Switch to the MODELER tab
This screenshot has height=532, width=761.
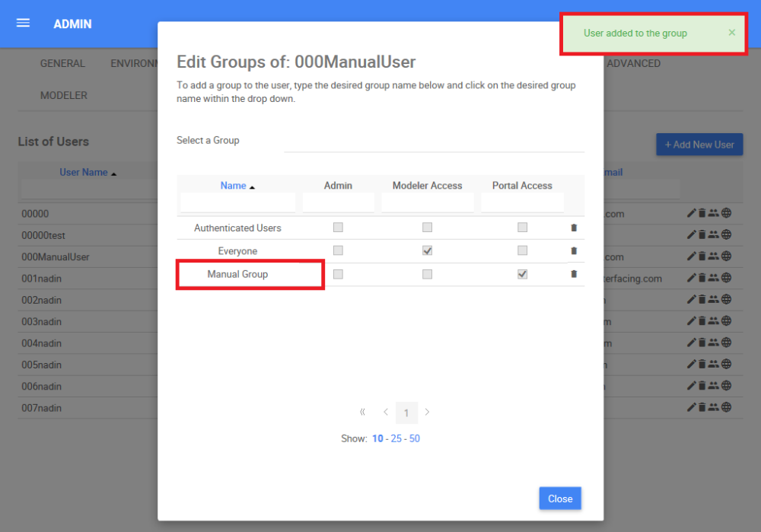64,96
